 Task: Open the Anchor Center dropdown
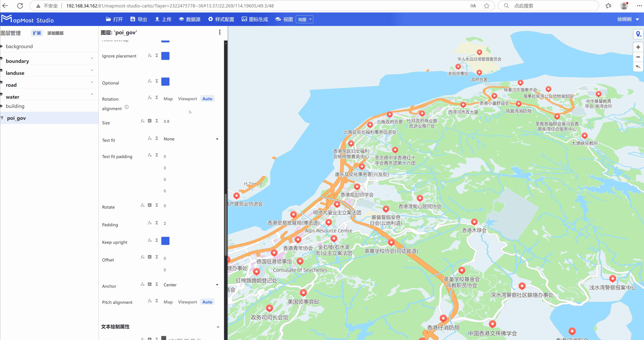coord(191,285)
